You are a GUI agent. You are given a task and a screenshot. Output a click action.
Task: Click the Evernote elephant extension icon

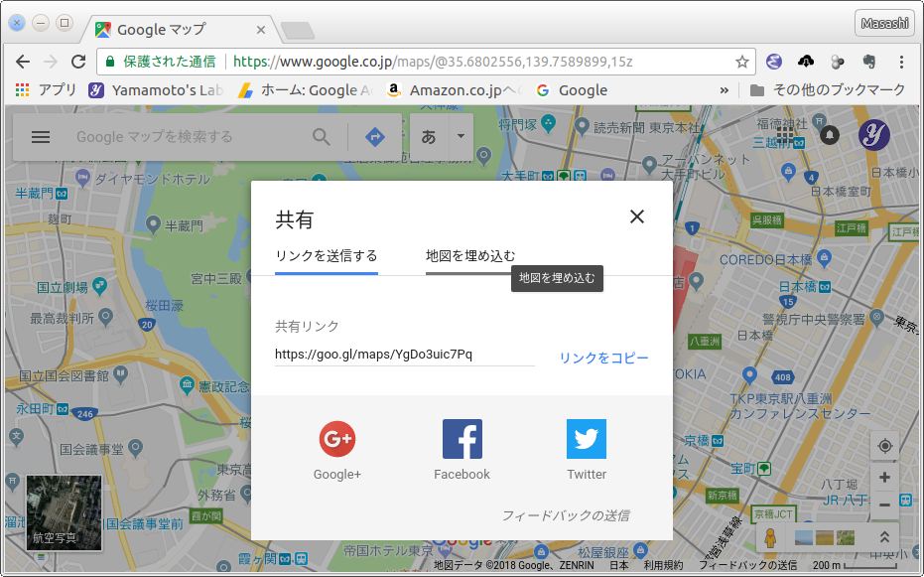(x=869, y=62)
